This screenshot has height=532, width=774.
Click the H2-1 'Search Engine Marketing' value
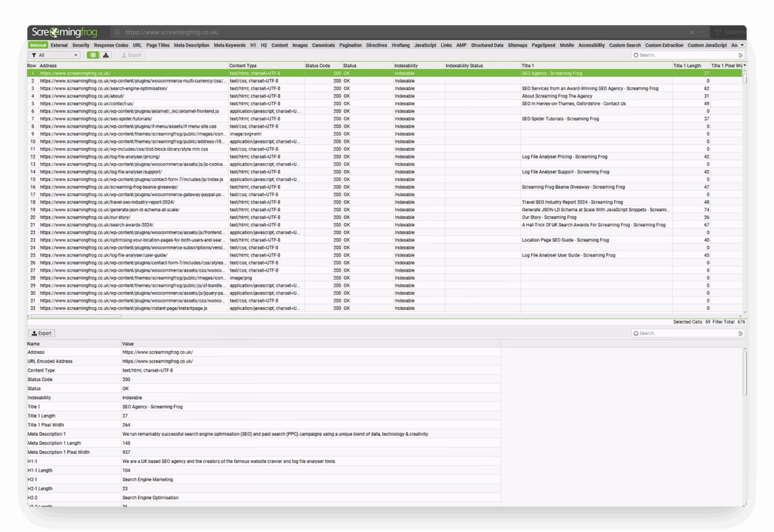tap(147, 480)
